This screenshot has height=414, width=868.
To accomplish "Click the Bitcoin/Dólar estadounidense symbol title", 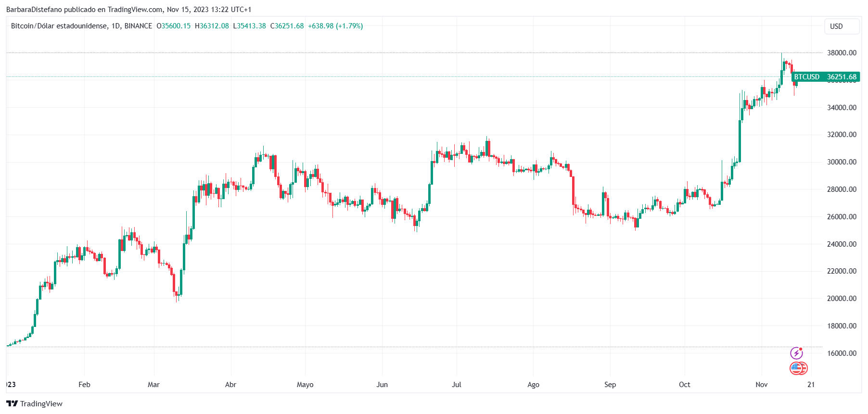I will point(59,26).
